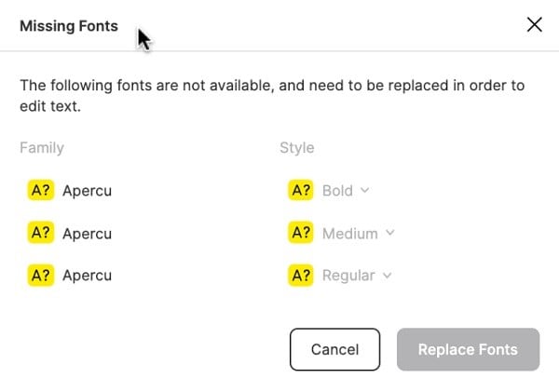Click the missing-font icon beside Regular style
Viewport: 559px width, 392px height.
(301, 275)
